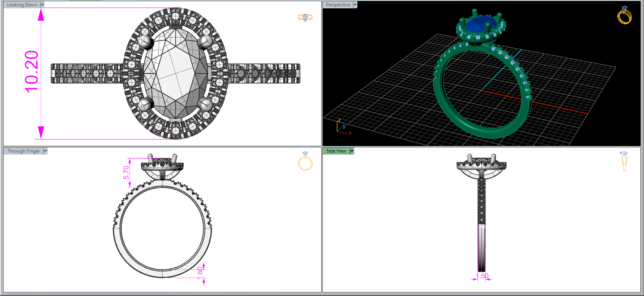This screenshot has height=296, width=644.
Task: Open the Through Finger viewport dropdown arrow
Action: (x=45, y=151)
